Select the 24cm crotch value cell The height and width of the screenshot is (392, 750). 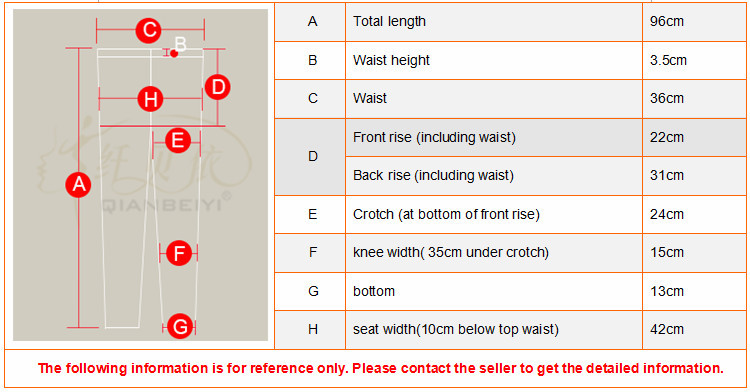pos(694,214)
